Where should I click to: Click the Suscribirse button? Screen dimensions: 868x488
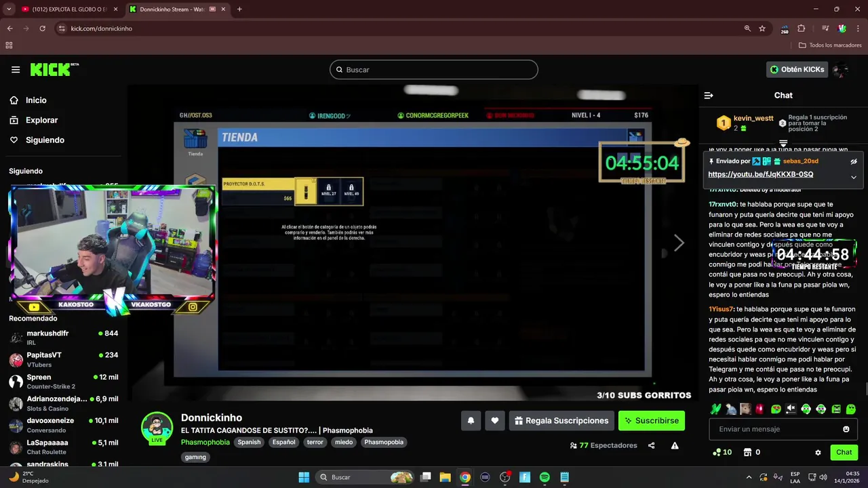(x=652, y=421)
